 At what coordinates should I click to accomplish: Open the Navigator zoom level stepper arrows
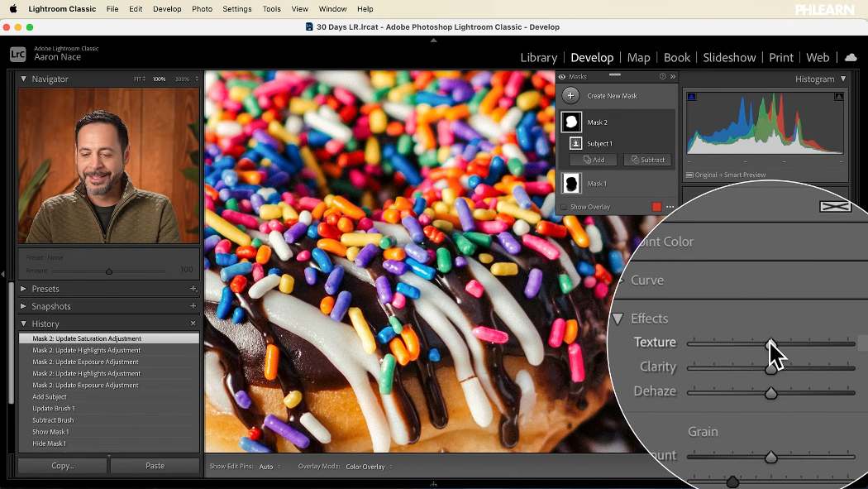197,79
